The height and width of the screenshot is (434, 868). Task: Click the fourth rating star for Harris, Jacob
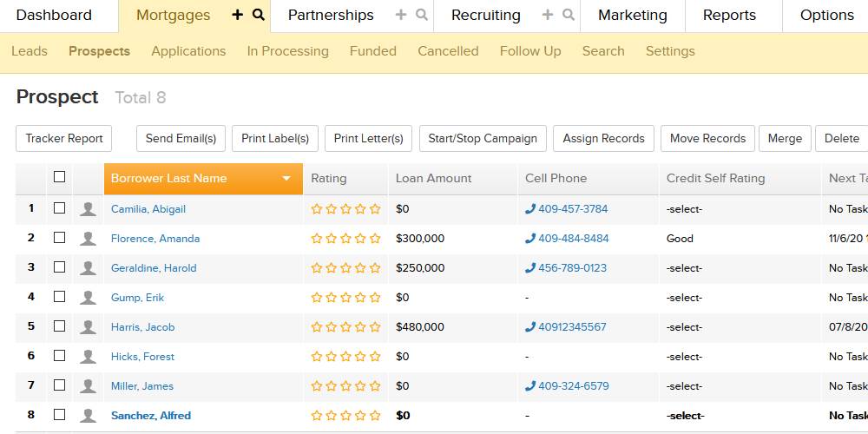click(360, 326)
